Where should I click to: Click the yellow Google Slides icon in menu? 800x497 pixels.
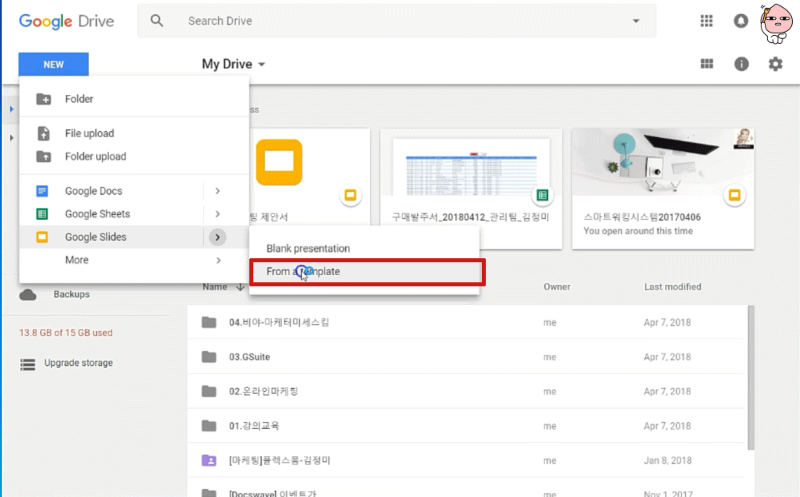(42, 237)
